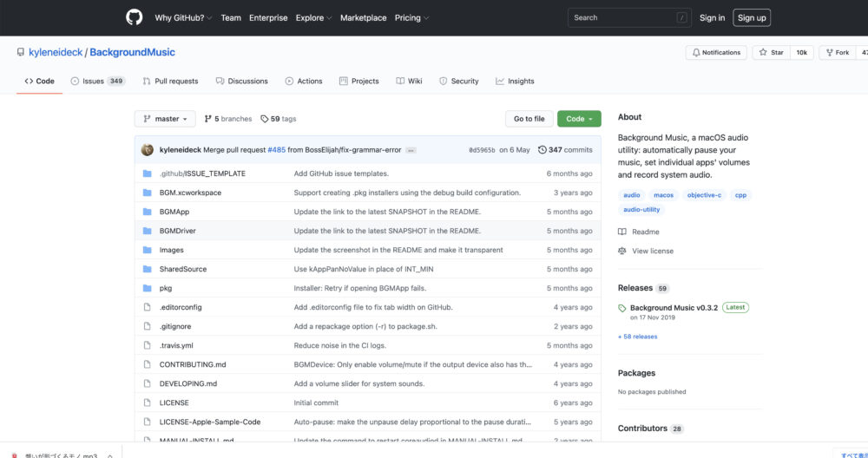
Task: Focus the GitHub search field
Action: pos(629,17)
